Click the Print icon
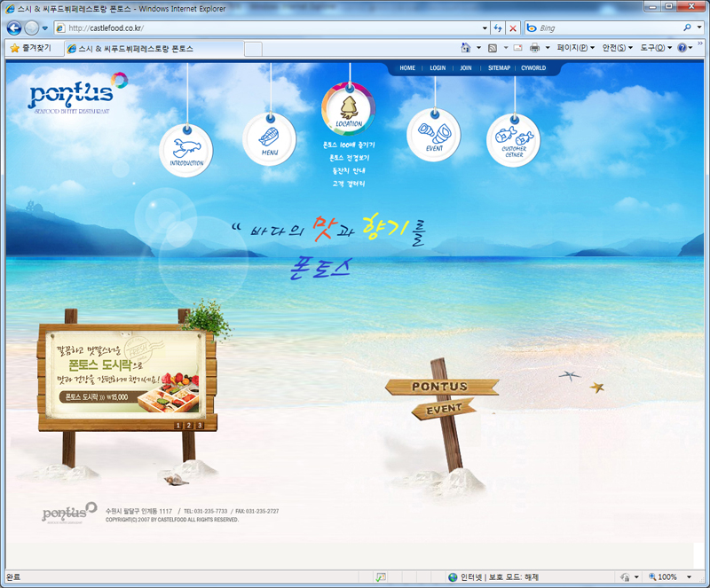 (535, 48)
